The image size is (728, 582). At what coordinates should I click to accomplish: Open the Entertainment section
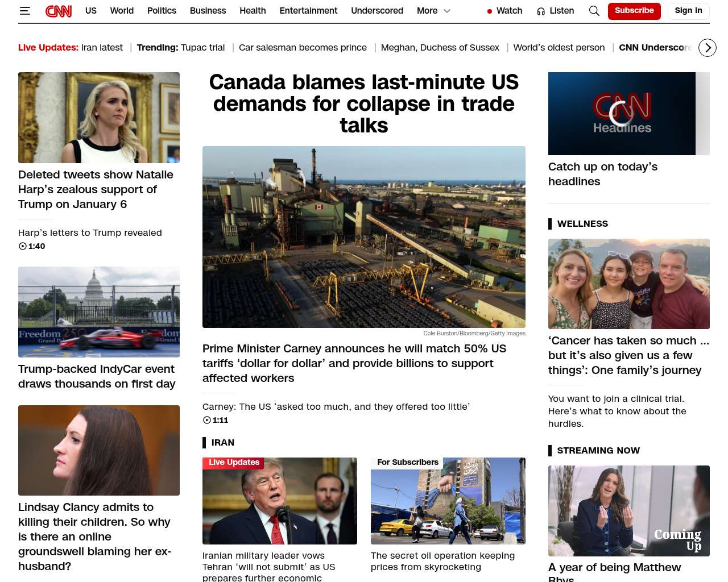(x=308, y=11)
